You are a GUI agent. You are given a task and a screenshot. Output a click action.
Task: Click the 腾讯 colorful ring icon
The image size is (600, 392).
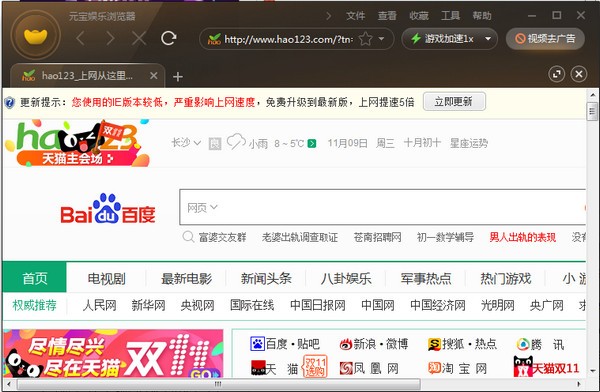pyautogui.click(x=523, y=344)
